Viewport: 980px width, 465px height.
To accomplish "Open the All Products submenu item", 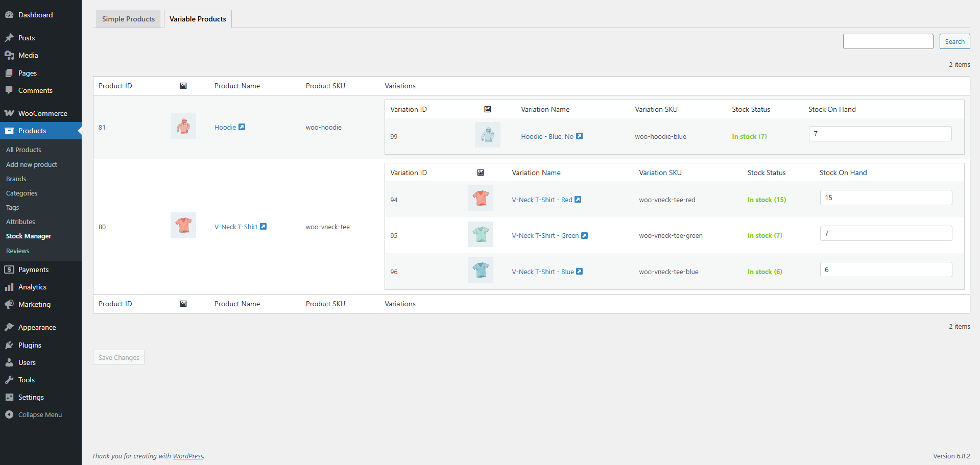I will tap(23, 150).
